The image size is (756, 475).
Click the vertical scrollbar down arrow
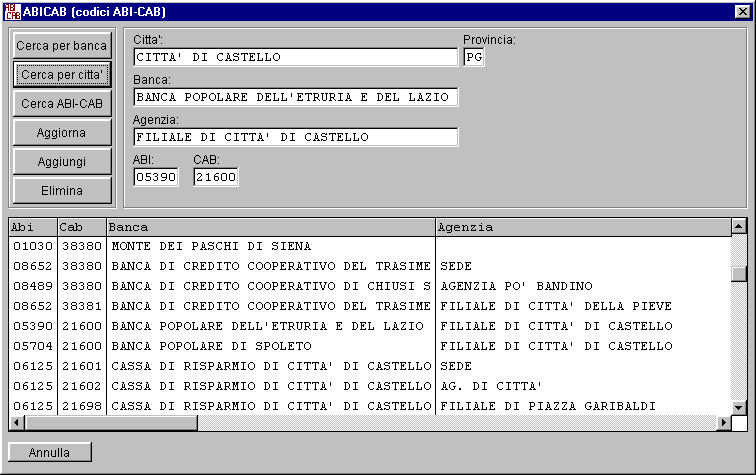[x=739, y=407]
